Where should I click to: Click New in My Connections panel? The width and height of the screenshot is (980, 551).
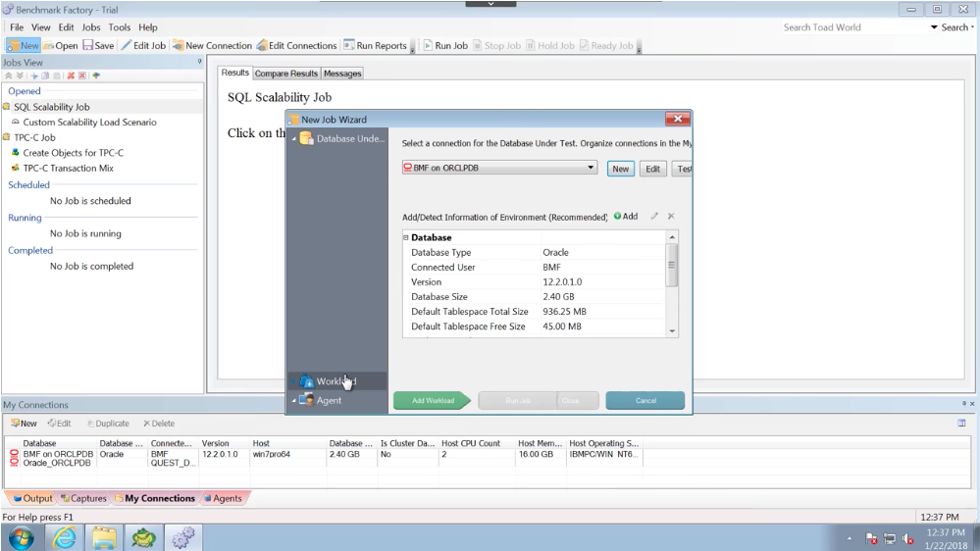point(24,424)
